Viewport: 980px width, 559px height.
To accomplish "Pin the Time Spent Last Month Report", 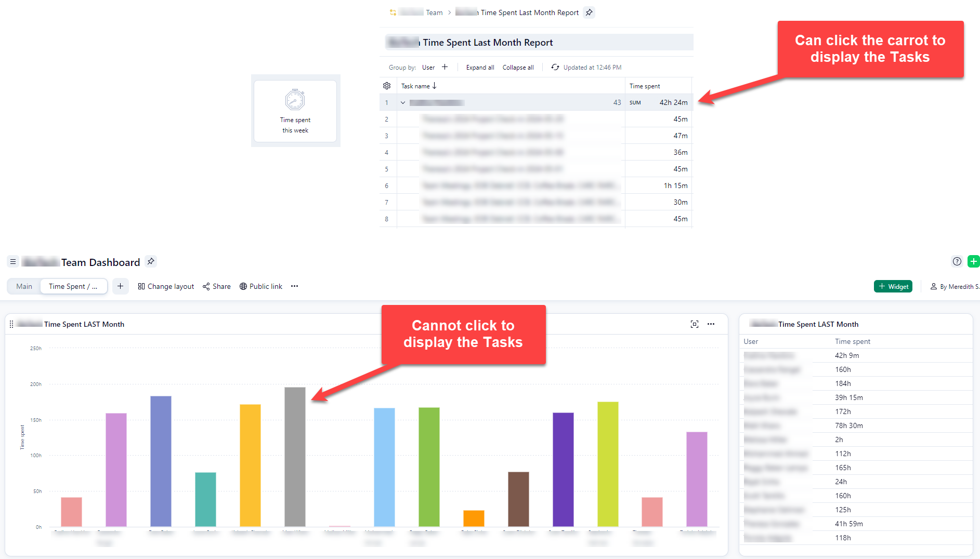I will click(589, 12).
